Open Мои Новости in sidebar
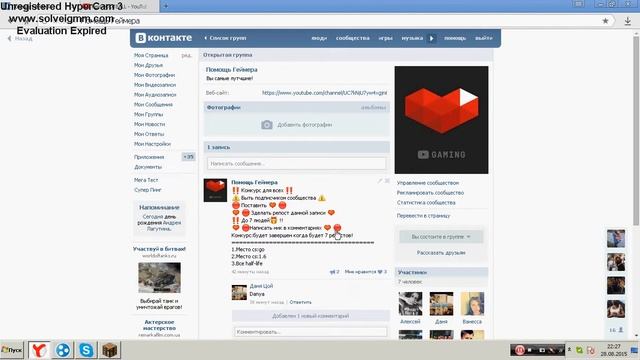 click(149, 124)
